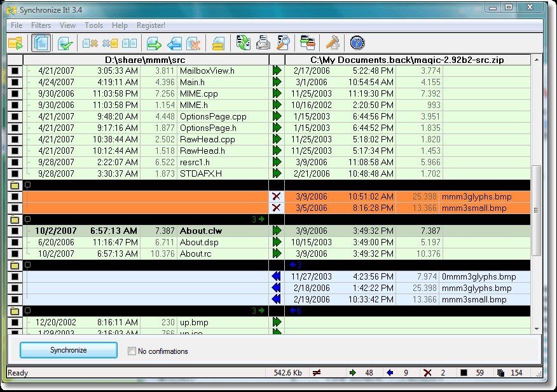Viewport: 557px width, 392px height.
Task: Collapse the folder group above About.clw
Action: (x=27, y=219)
